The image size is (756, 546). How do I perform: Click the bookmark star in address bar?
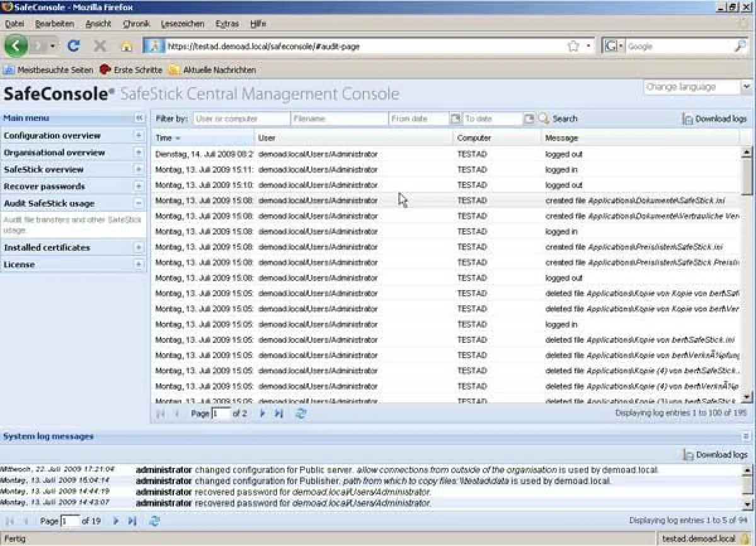tap(573, 46)
